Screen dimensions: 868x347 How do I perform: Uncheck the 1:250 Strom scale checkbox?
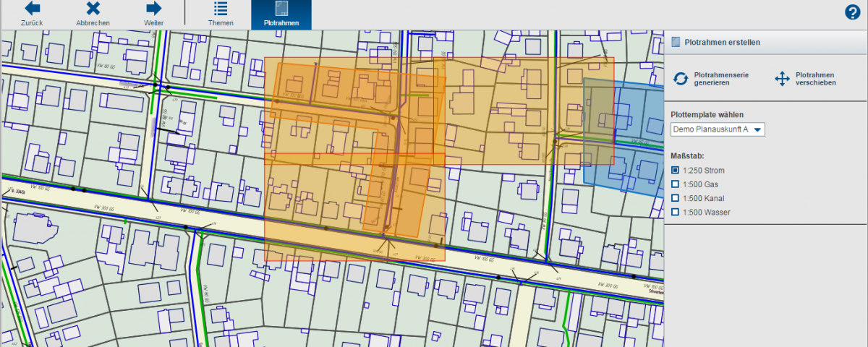pyautogui.click(x=675, y=171)
